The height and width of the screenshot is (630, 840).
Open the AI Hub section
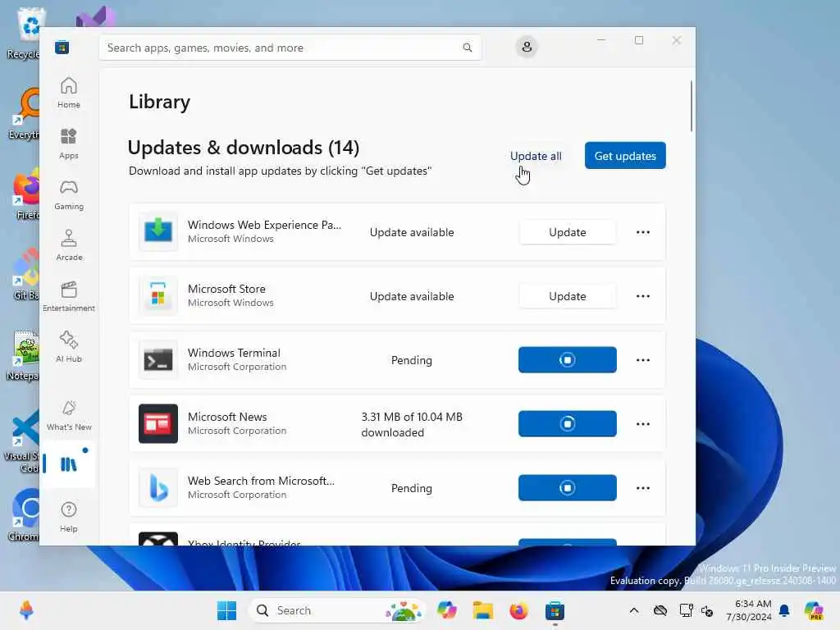(69, 347)
